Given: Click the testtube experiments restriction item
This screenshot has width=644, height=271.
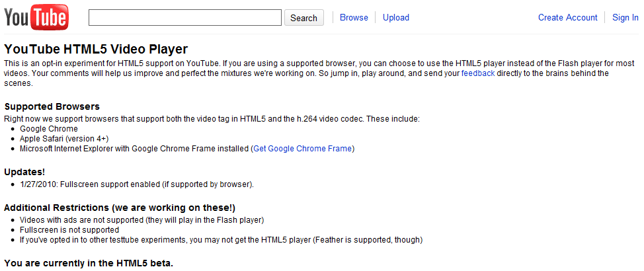Looking at the screenshot, I should pyautogui.click(x=221, y=240).
